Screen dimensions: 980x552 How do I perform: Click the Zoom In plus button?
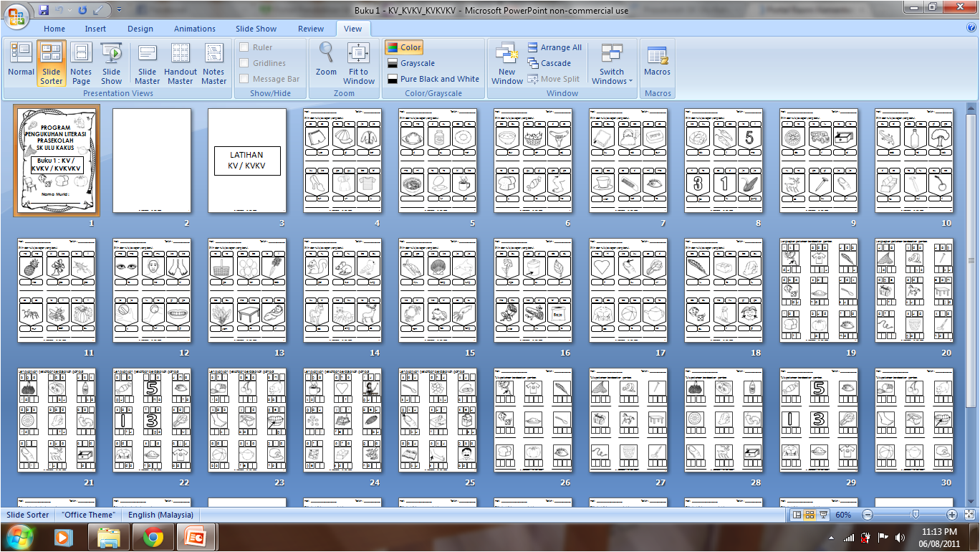coord(951,515)
